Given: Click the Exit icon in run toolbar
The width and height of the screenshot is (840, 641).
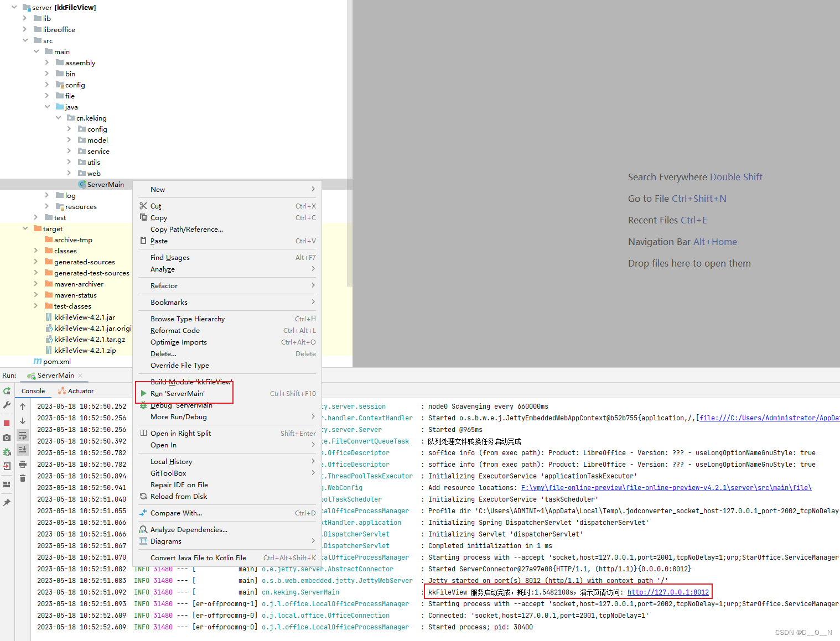Looking at the screenshot, I should click(x=7, y=466).
